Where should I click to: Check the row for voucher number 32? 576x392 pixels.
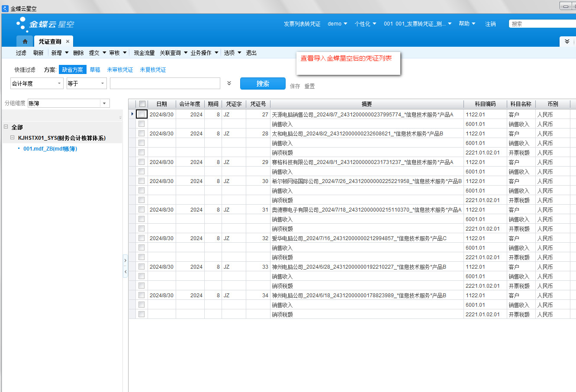point(142,238)
